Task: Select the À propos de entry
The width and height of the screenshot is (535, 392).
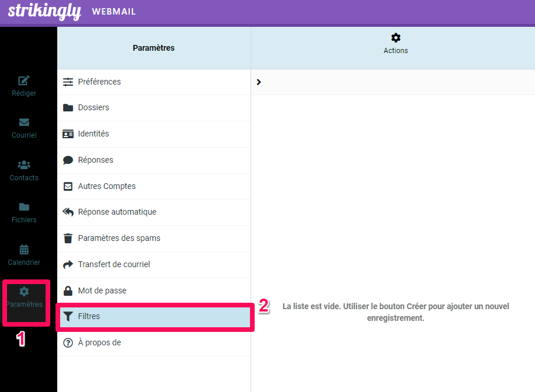Action: (154, 342)
